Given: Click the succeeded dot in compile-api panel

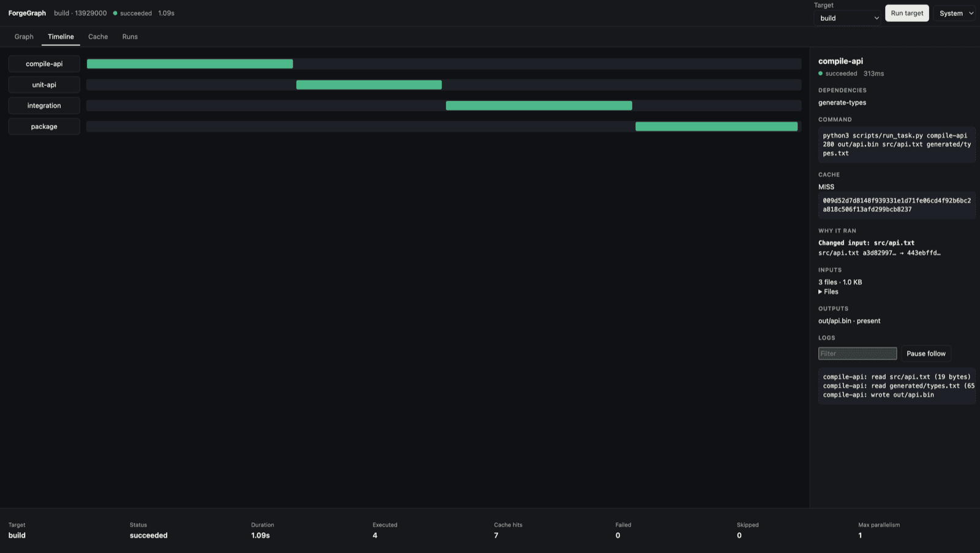Looking at the screenshot, I should tap(821, 73).
